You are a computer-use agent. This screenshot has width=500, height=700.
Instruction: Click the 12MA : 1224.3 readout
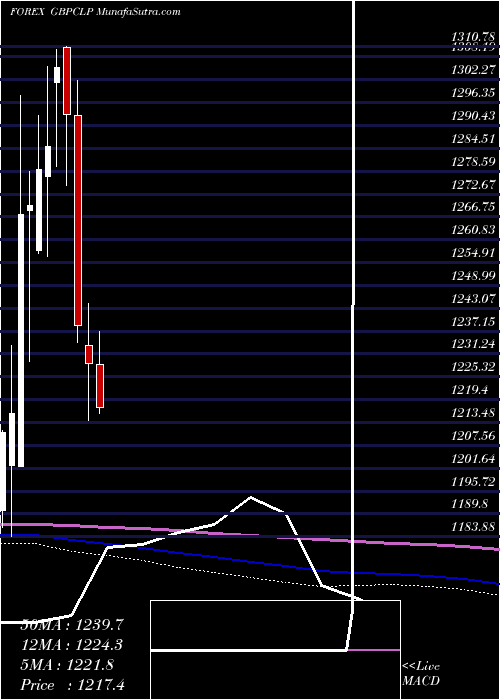click(x=72, y=645)
